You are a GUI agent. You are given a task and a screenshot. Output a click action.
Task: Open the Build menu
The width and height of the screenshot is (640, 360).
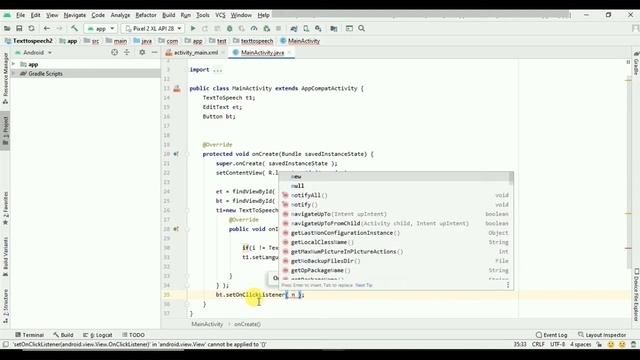[169, 15]
